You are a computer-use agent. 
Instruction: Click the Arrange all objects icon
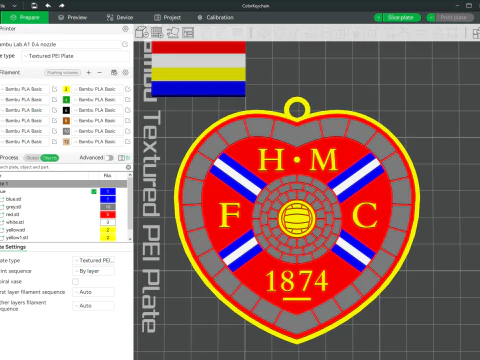pos(188,32)
